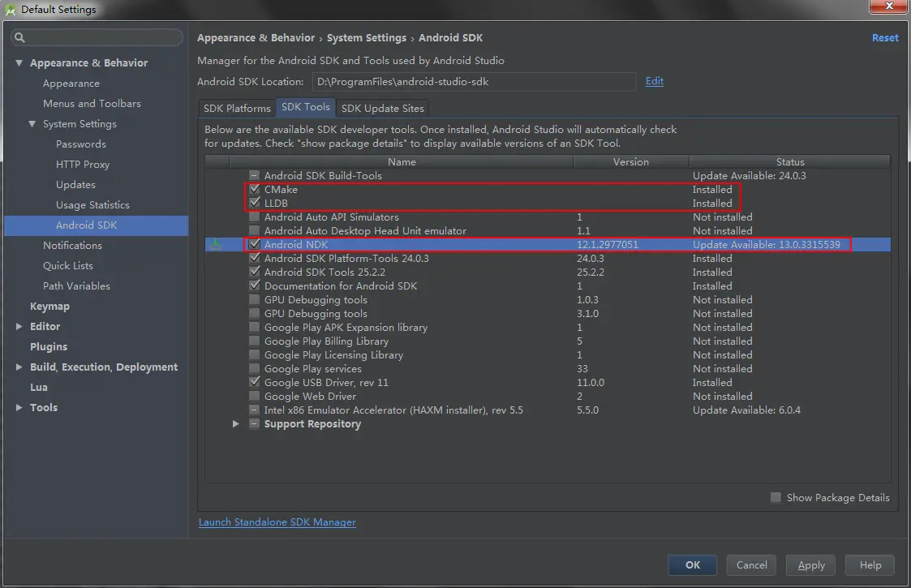911x588 pixels.
Task: Uncheck Android SDK Platform-Tools 24.0.3
Action: click(255, 259)
